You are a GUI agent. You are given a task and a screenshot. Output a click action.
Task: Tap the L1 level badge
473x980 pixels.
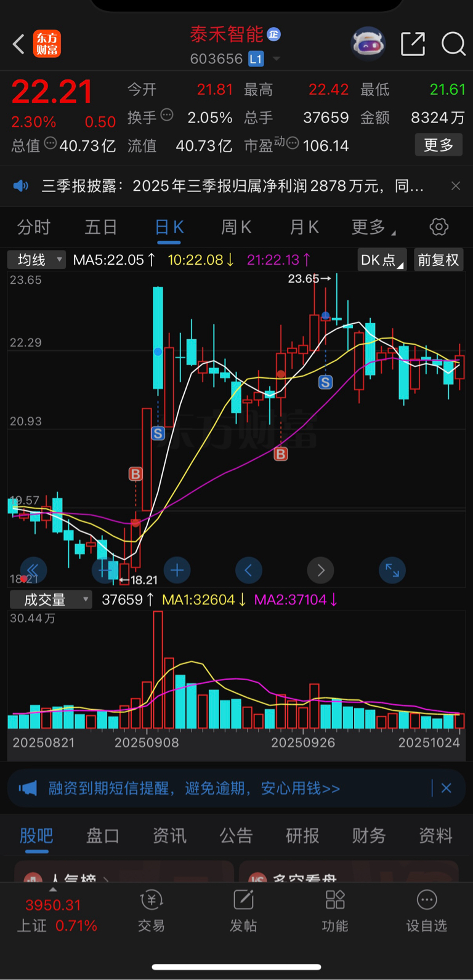click(256, 59)
